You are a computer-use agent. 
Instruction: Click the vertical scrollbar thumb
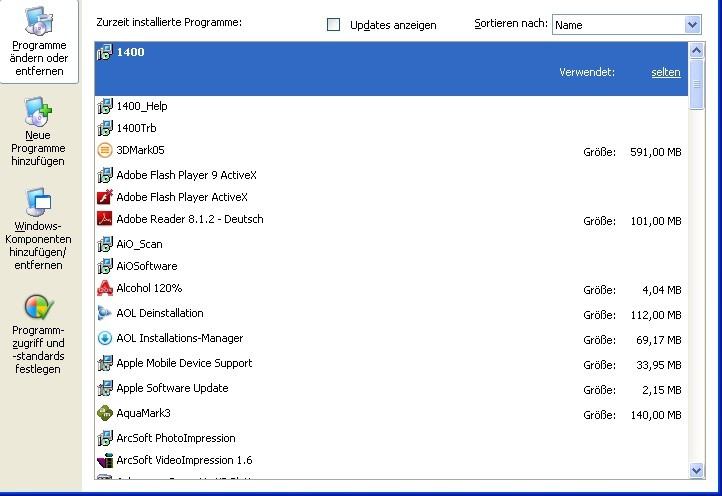[x=696, y=84]
